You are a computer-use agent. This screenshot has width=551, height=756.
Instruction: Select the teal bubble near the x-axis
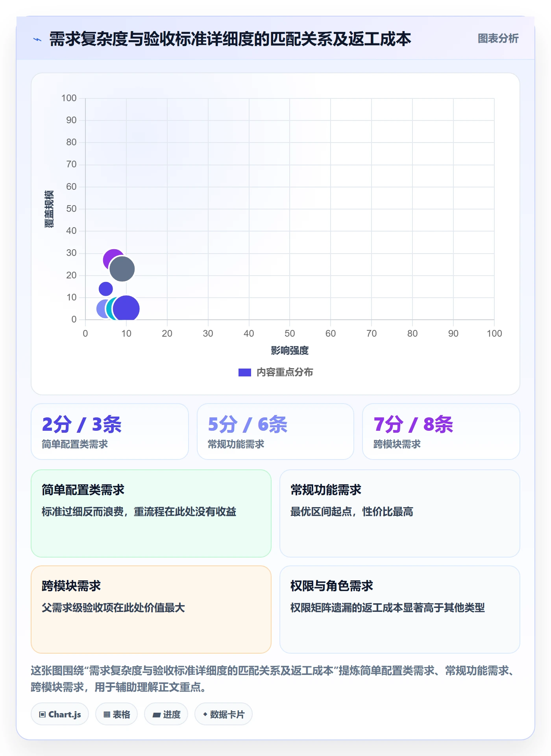coord(109,309)
